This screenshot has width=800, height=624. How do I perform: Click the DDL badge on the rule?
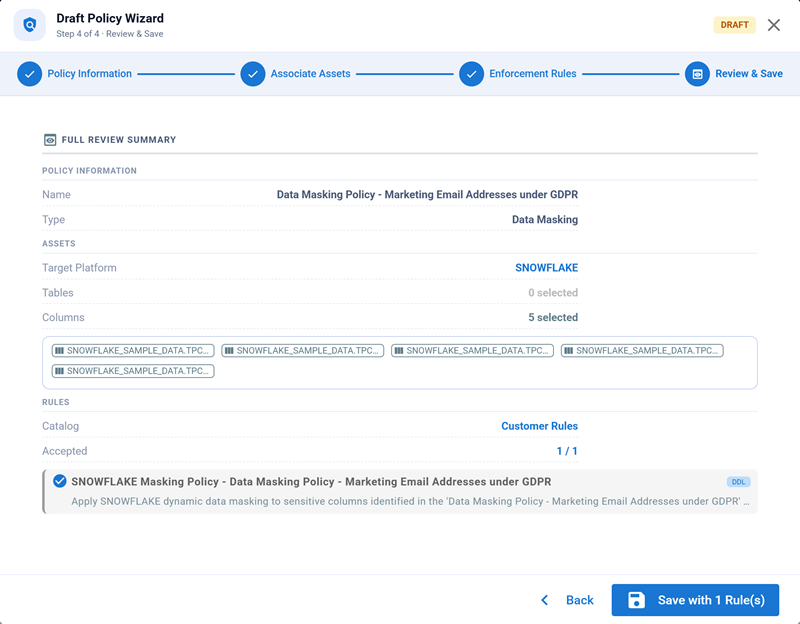[x=738, y=482]
